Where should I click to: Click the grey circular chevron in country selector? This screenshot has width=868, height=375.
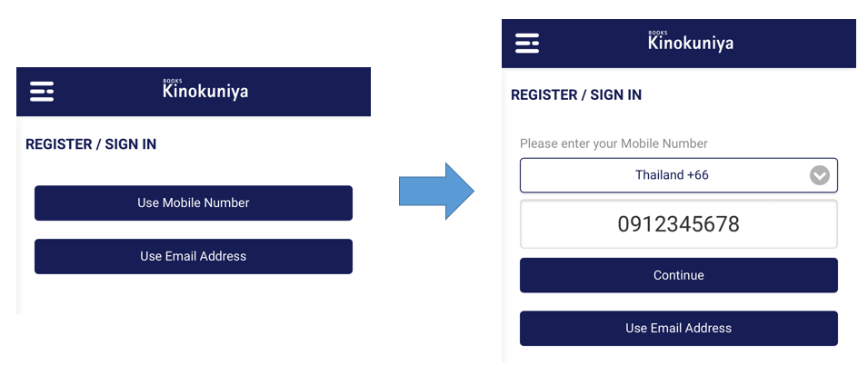[x=820, y=175]
